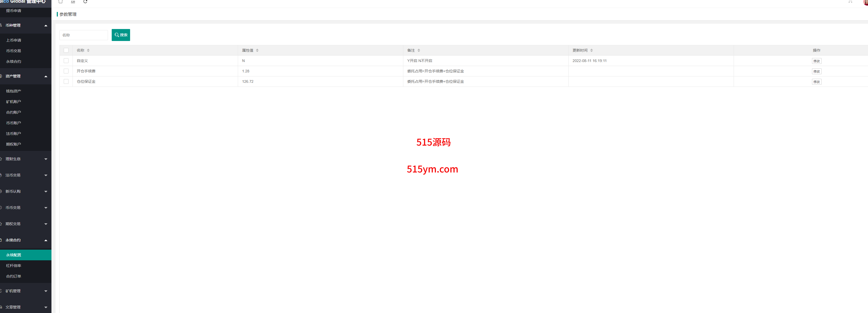Sort the 备注 column using sort arrows
This screenshot has height=313, width=868.
419,51
